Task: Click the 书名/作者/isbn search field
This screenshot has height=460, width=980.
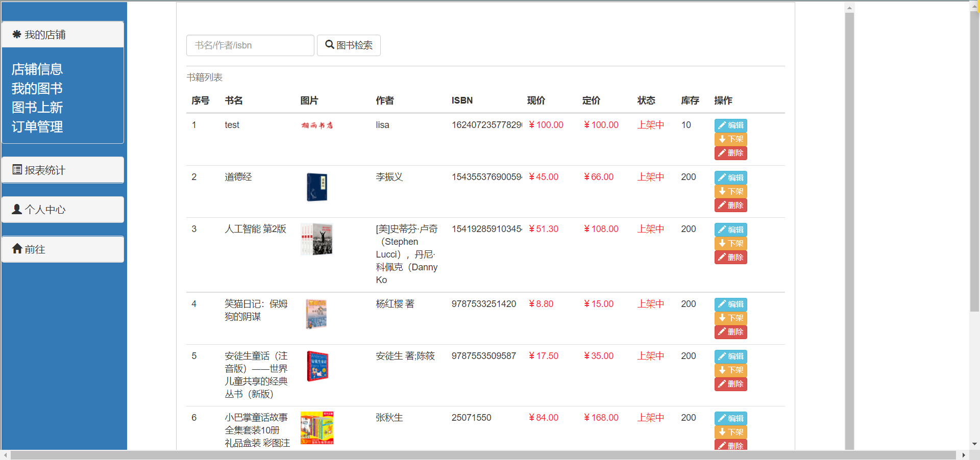Action: [250, 45]
